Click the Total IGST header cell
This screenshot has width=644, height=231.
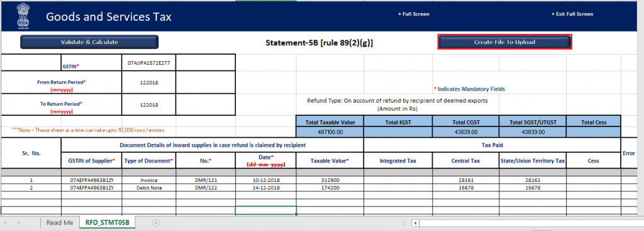click(x=398, y=121)
